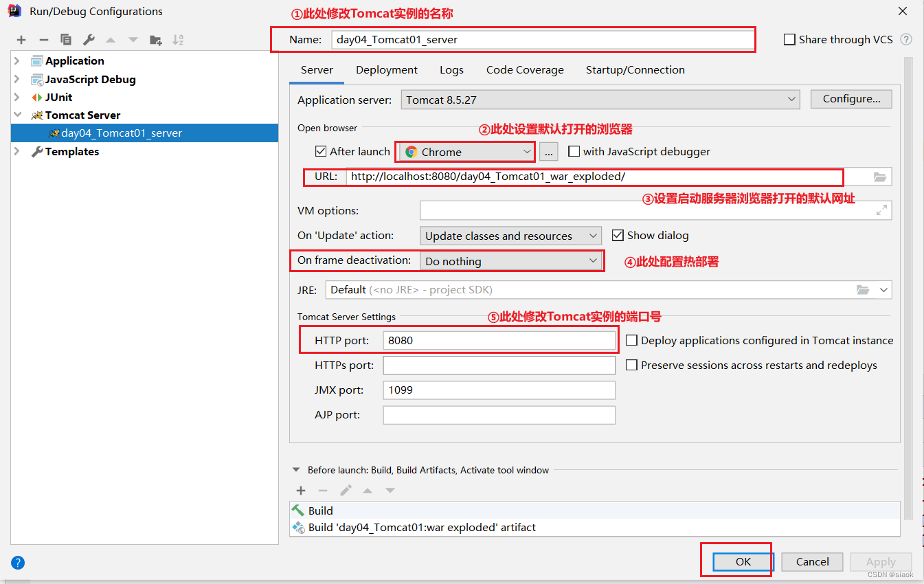
Task: Open the dialog help button
Action: click(18, 563)
